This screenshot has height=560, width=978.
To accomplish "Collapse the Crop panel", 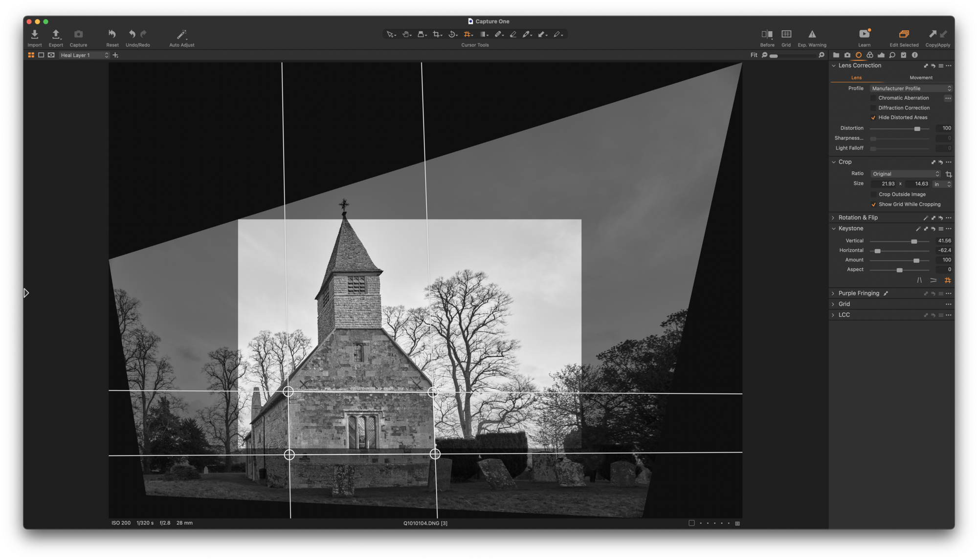I will pos(833,162).
